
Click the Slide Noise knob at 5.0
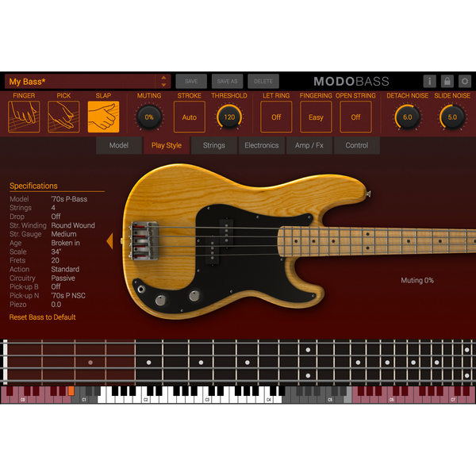pyautogui.click(x=452, y=117)
